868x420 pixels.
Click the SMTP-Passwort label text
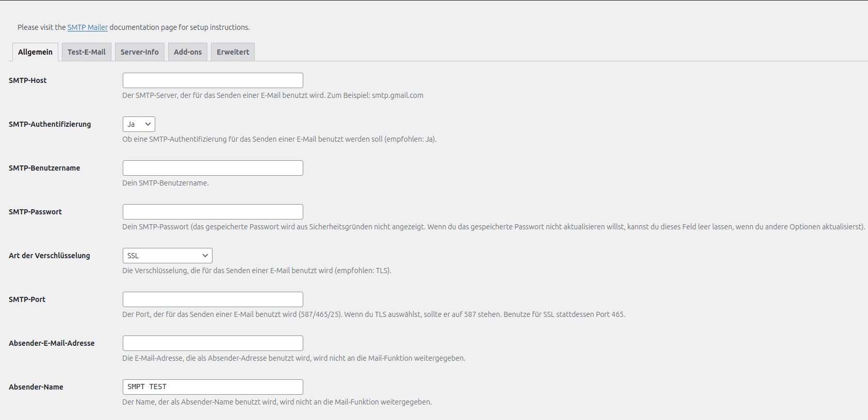pos(35,212)
